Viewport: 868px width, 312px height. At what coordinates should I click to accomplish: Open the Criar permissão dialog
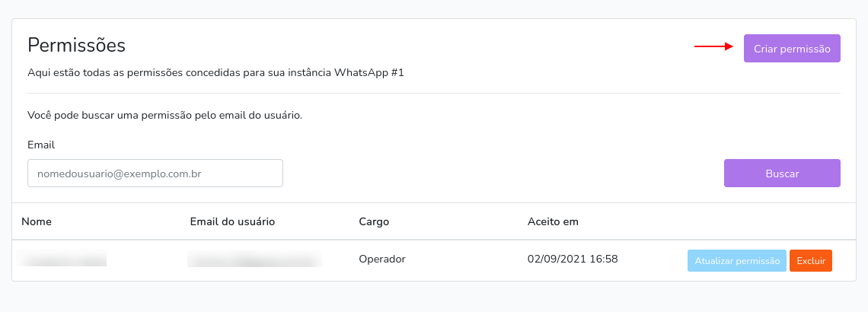coord(792,49)
